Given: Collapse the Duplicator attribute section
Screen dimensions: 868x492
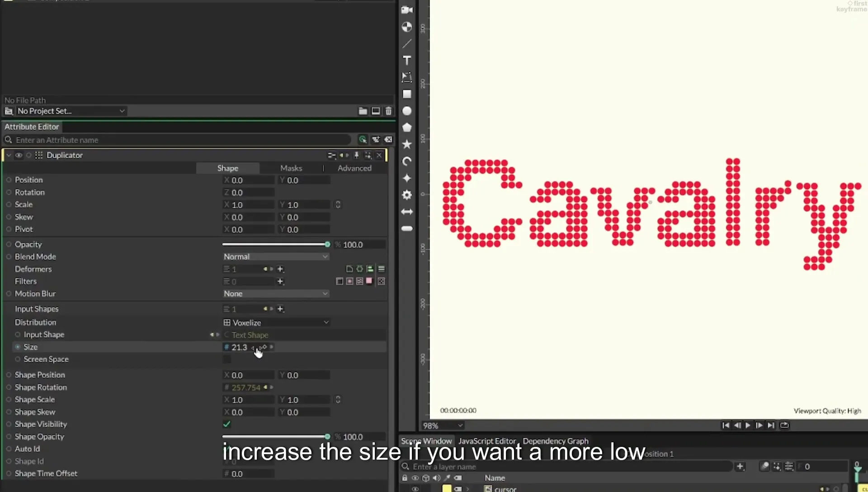Looking at the screenshot, I should 9,155.
